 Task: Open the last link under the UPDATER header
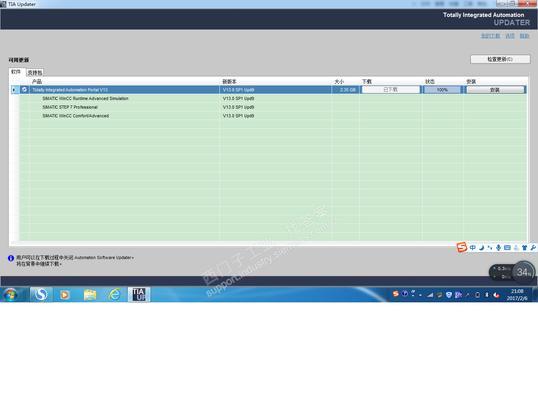click(x=524, y=36)
